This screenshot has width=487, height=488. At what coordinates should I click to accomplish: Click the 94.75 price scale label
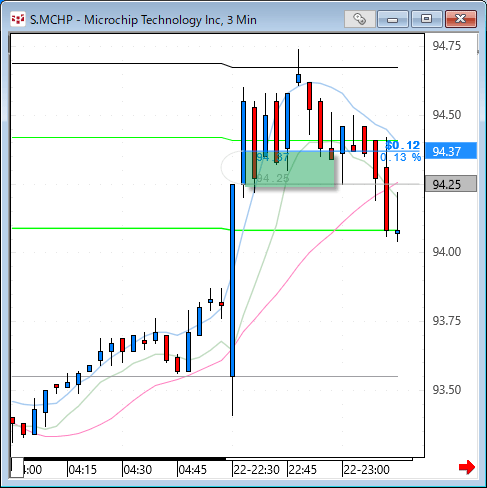point(447,46)
